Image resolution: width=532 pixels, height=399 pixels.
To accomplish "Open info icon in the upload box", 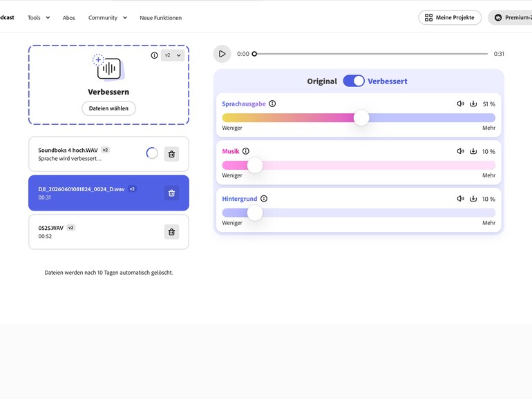I will pos(154,55).
